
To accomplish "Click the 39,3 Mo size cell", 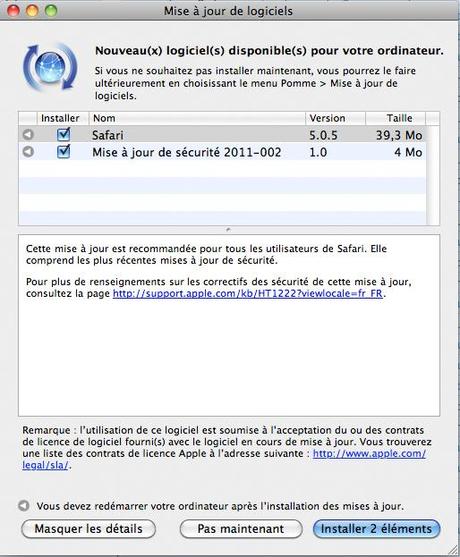I will [x=399, y=135].
